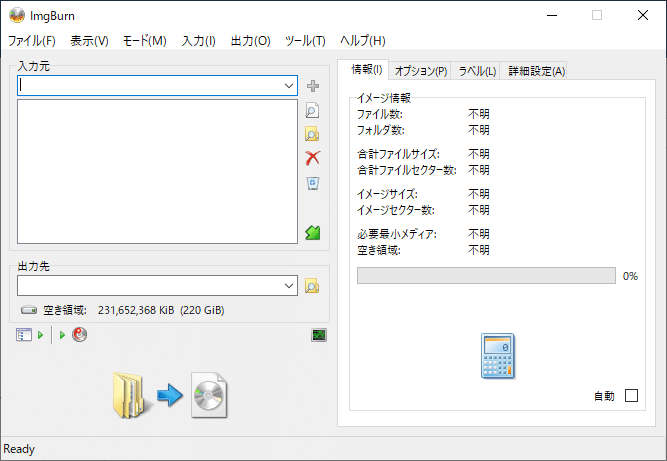
Task: Click the 0% progress percentage text
Action: click(x=630, y=276)
